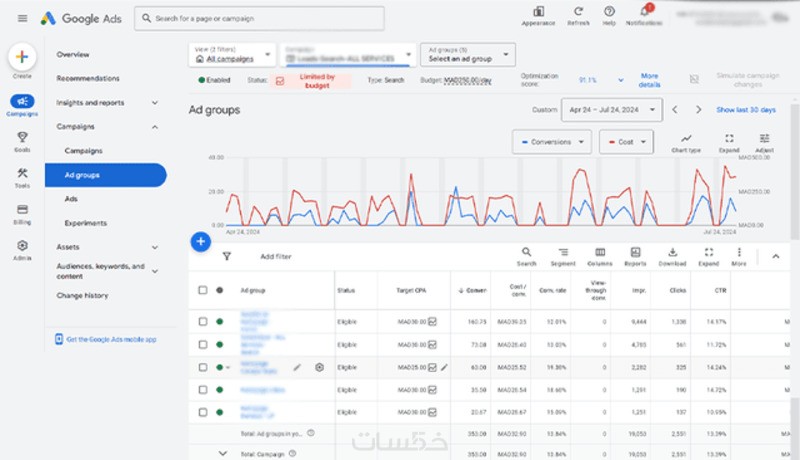Open the Select an ad group dropdown
Viewport: 800px width, 460px height.
468,55
